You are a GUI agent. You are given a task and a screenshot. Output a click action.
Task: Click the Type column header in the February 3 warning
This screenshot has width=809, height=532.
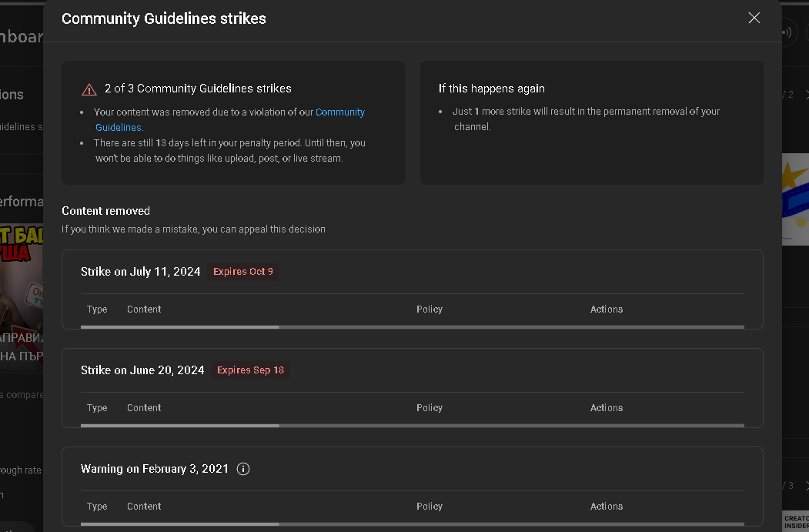click(97, 506)
